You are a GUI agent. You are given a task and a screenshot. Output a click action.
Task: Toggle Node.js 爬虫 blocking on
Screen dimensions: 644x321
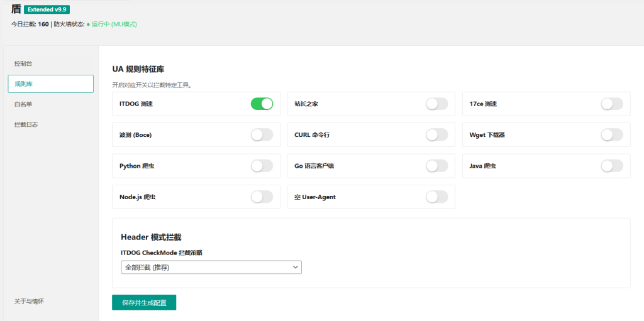point(262,197)
